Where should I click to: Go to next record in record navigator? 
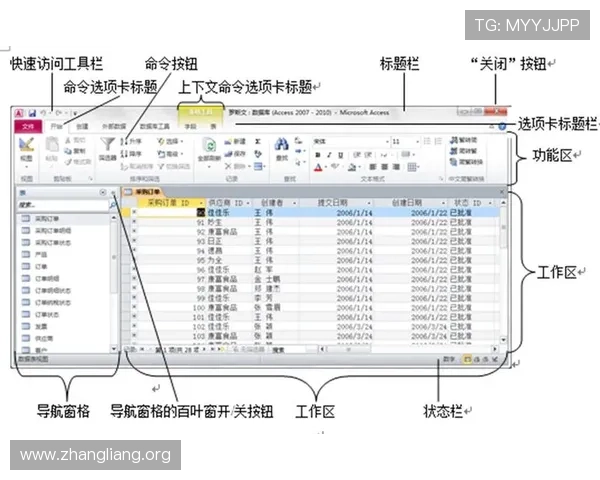[205, 349]
